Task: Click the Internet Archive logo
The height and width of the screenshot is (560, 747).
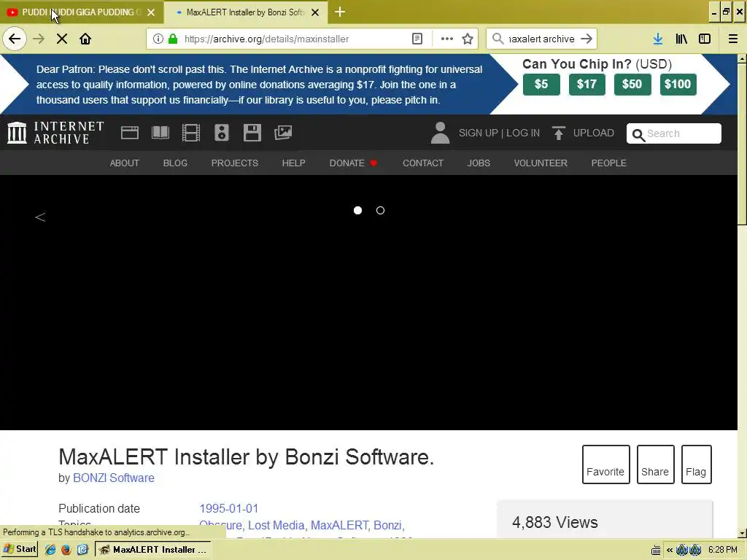Action: (x=55, y=133)
